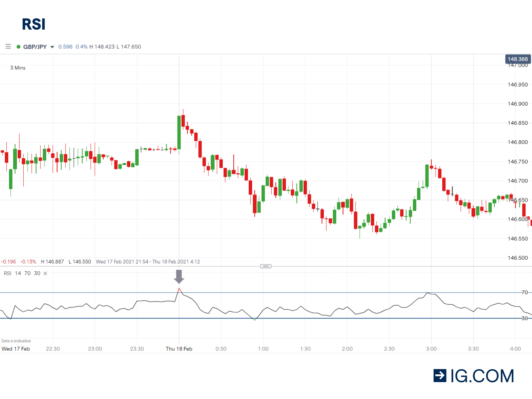Screen dimensions: 532x399
Task: Click the 146.700 price axis label
Action: coord(518,181)
